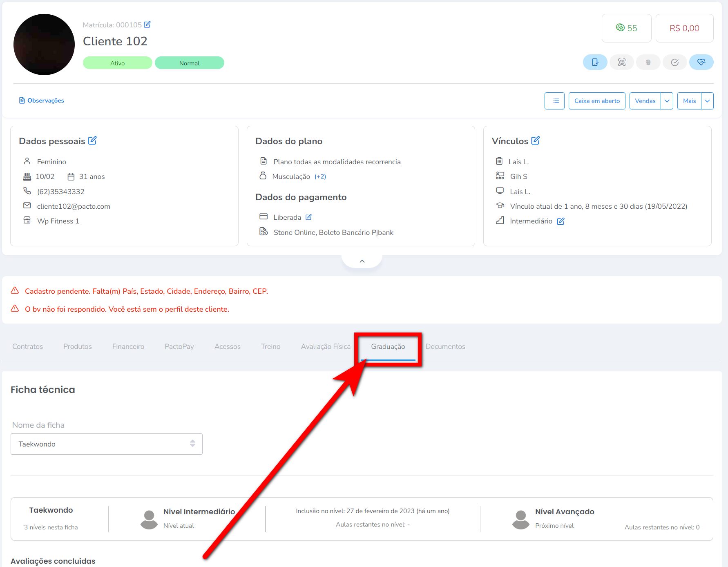Click the mobile app status icon

(x=595, y=62)
